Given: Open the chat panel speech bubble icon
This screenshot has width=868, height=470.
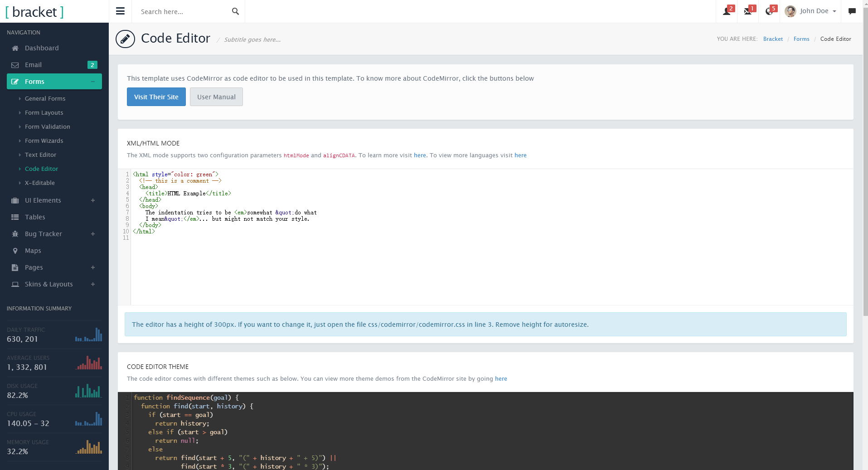Looking at the screenshot, I should click(x=852, y=11).
